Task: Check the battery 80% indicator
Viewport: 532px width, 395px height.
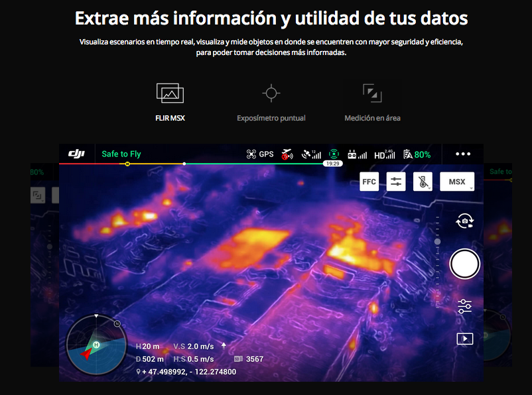Action: coord(417,154)
